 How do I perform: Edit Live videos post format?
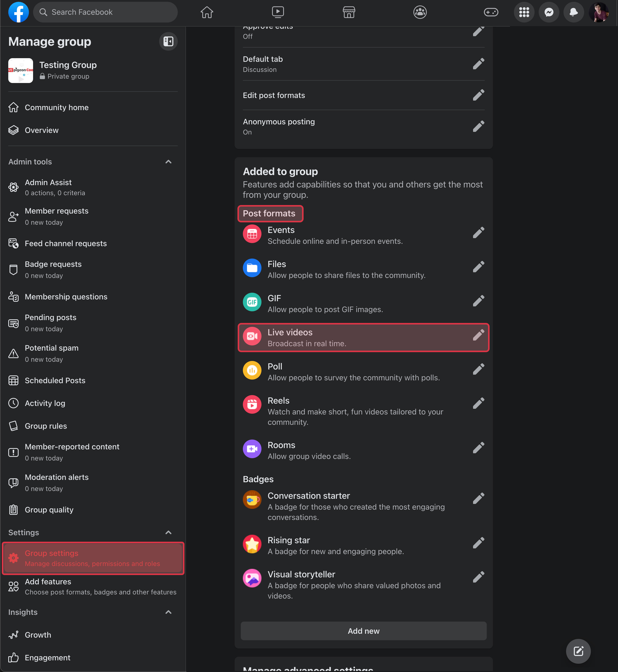[x=478, y=335]
